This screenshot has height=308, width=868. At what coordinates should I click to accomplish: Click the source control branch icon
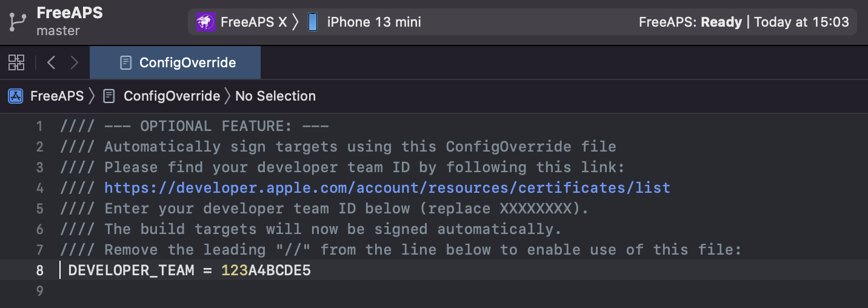[16, 22]
